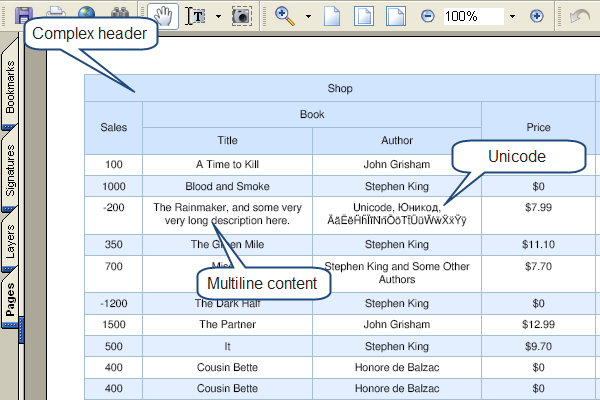Click the 'Title' column header
The image size is (600, 400).
(x=227, y=140)
